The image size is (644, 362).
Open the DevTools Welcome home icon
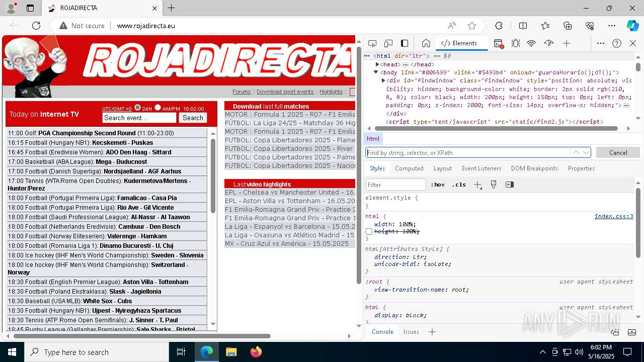pyautogui.click(x=426, y=43)
